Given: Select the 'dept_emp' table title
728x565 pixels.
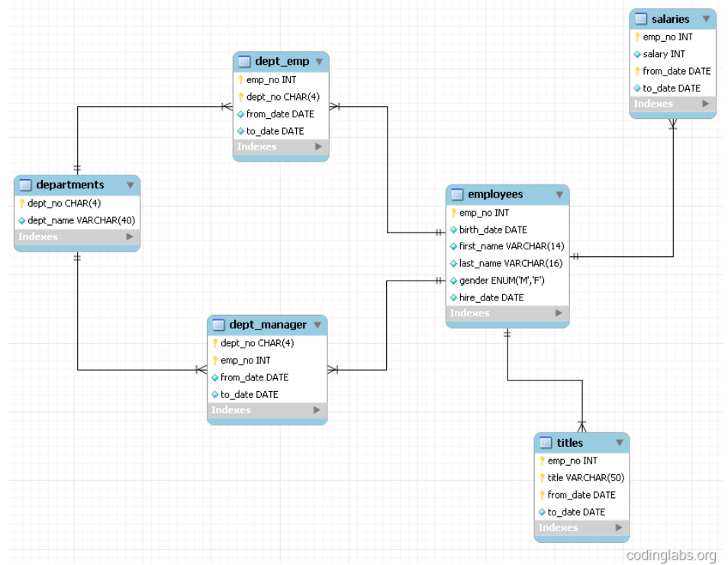Looking at the screenshot, I should pos(282,62).
